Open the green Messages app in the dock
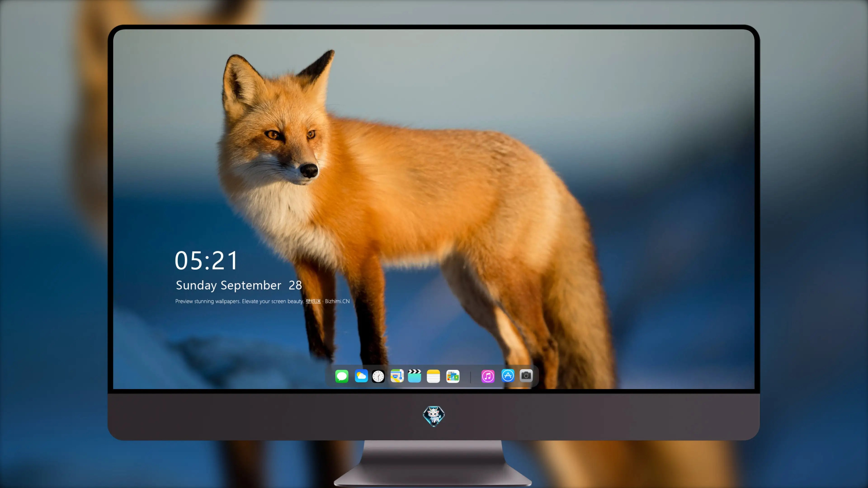 pos(342,376)
